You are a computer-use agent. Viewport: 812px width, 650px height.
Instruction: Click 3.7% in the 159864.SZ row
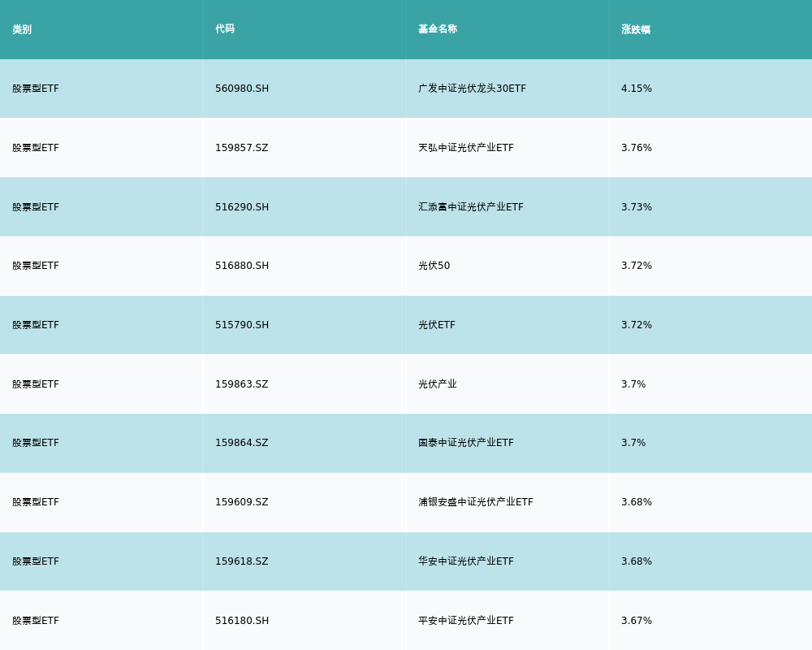pyautogui.click(x=633, y=443)
